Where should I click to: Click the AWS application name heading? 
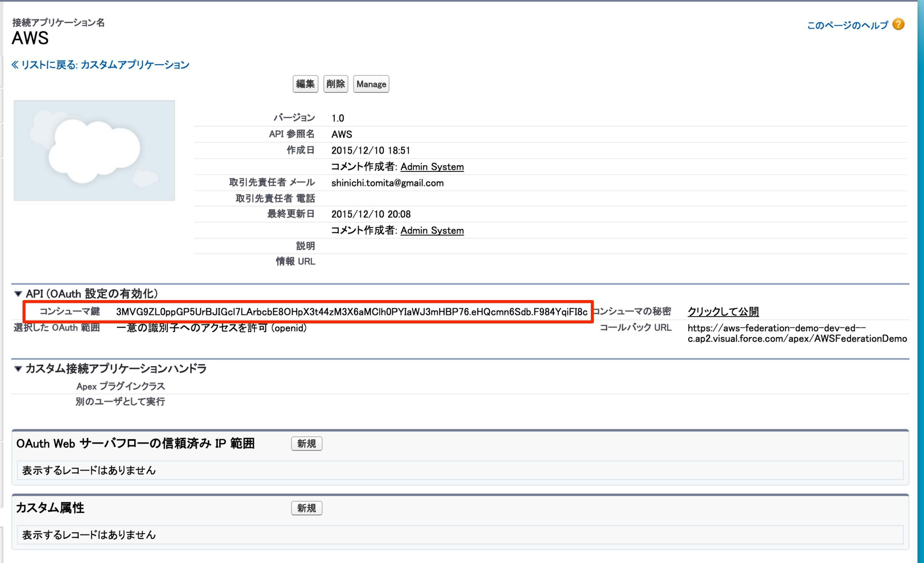point(30,38)
